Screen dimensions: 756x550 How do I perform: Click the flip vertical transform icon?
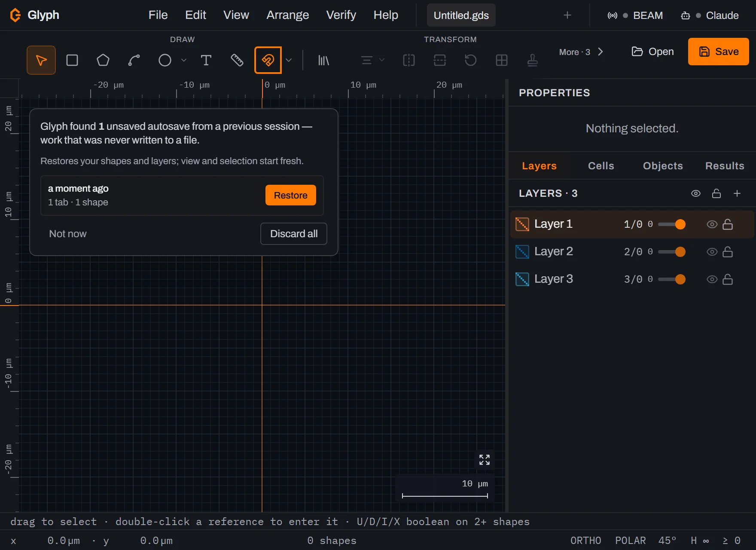tap(440, 60)
